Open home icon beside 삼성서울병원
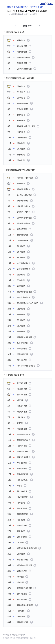The image size is (55, 644). pyautogui.click(x=30, y=46)
